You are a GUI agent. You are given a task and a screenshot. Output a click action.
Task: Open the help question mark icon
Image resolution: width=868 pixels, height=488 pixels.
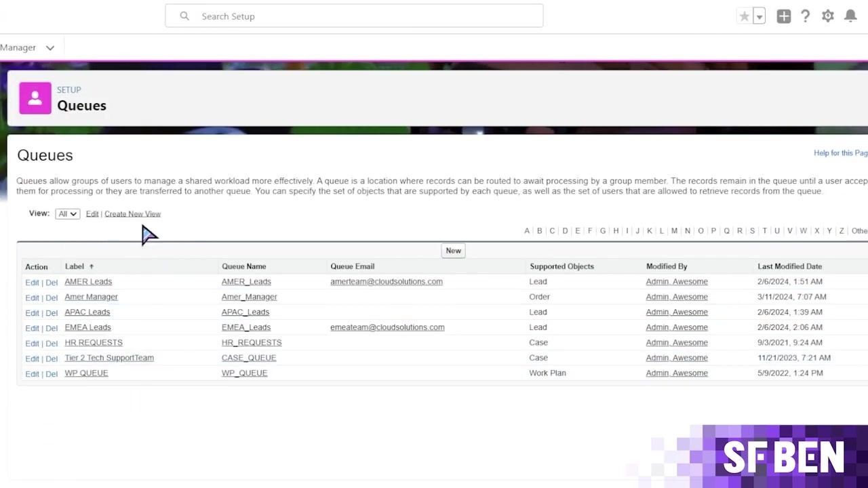click(x=806, y=16)
